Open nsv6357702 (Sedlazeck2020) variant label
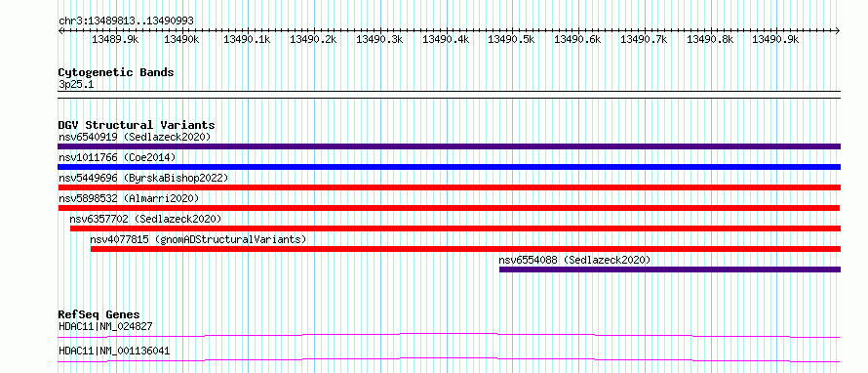Viewport: 868px width, 373px height. [x=145, y=219]
